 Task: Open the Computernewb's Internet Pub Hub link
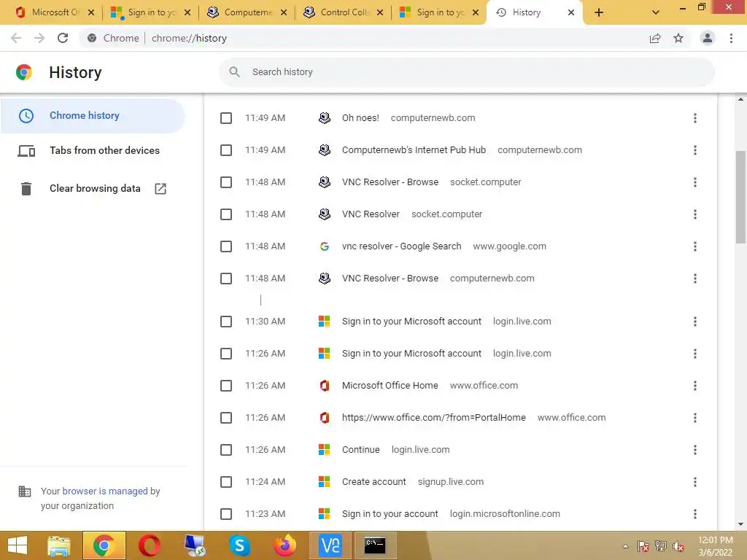click(x=414, y=150)
